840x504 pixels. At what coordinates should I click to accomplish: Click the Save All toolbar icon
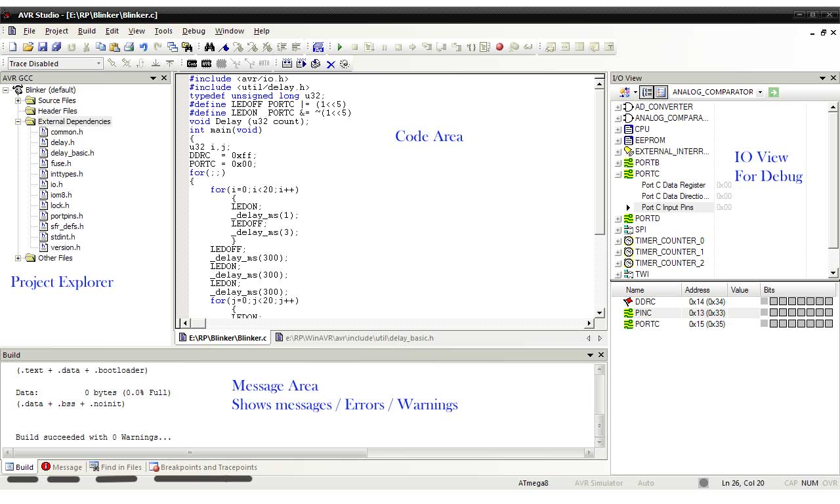[56, 47]
